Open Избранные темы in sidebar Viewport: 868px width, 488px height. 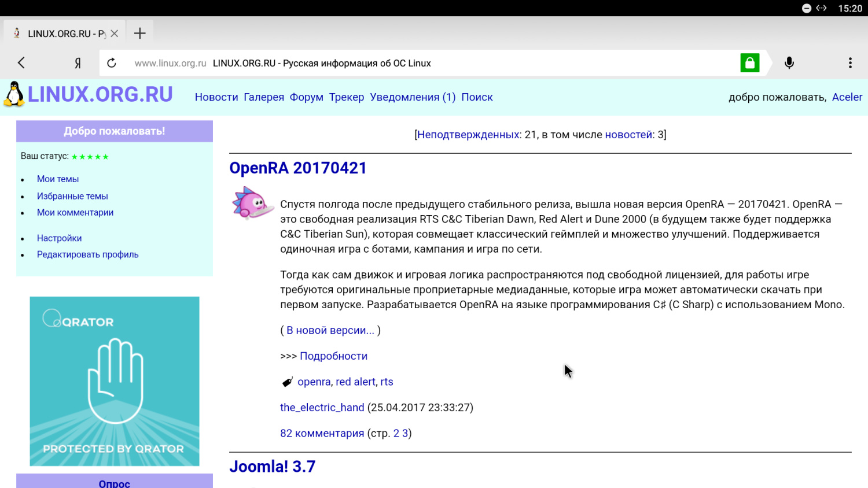click(x=72, y=196)
